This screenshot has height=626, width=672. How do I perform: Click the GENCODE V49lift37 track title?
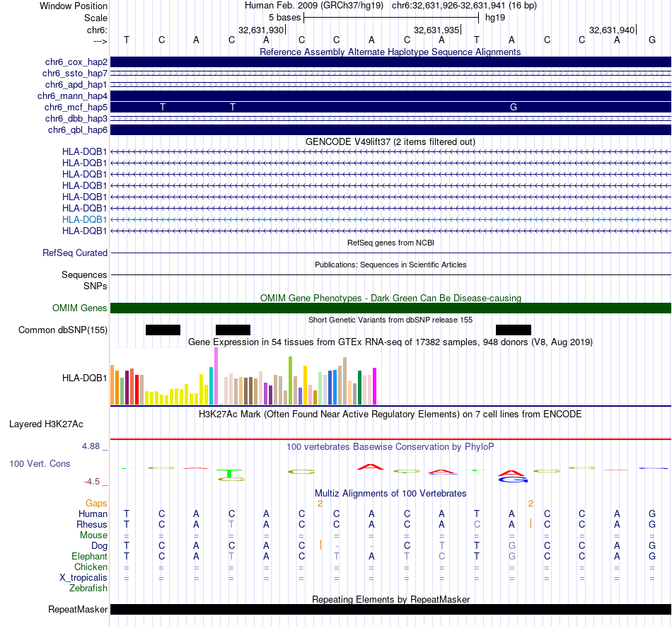tap(390, 142)
